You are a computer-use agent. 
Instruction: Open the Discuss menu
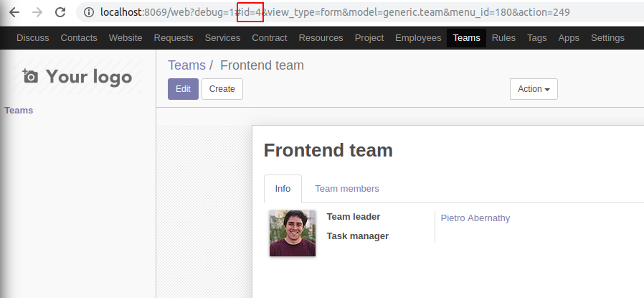tap(32, 38)
